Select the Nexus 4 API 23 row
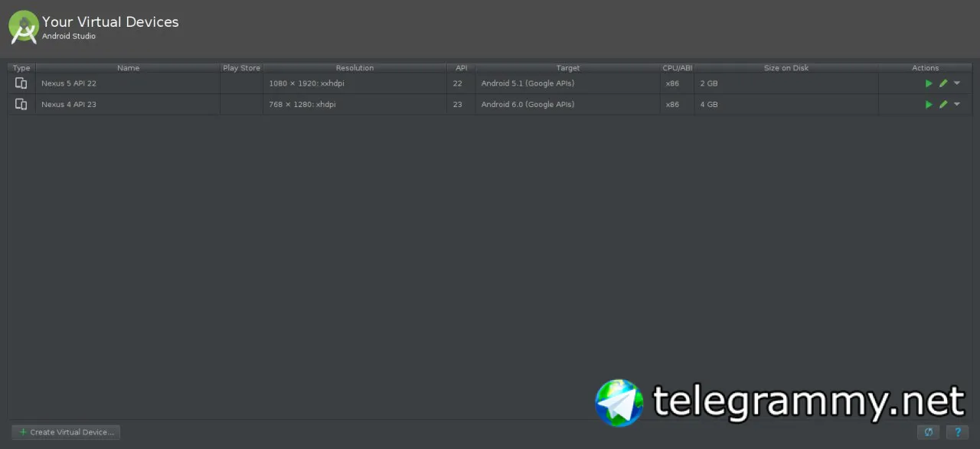 [490, 105]
